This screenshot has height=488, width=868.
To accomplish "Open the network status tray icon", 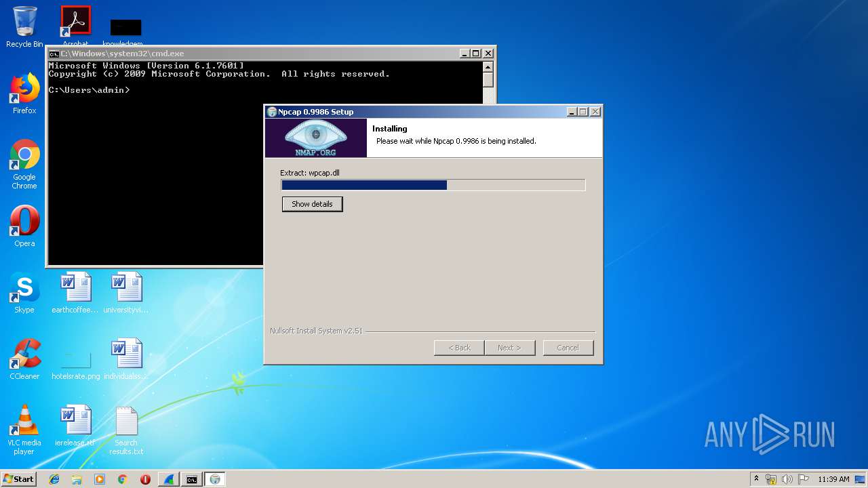I will click(x=771, y=479).
